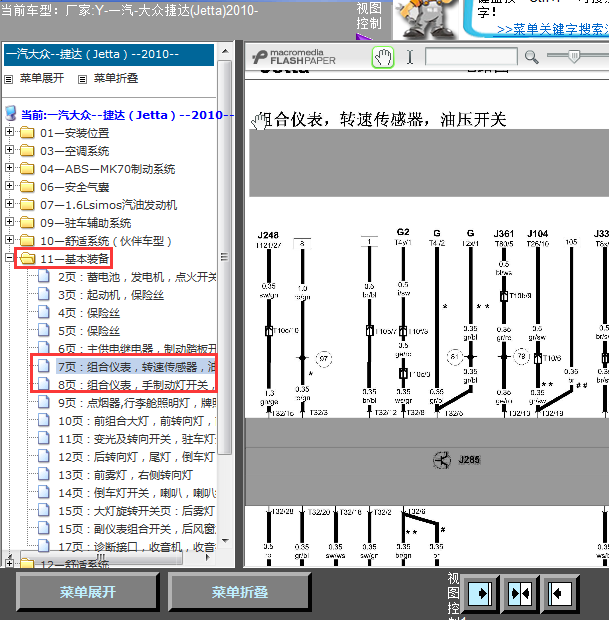Click tree horizontal scroll right arrow

(x=207, y=558)
